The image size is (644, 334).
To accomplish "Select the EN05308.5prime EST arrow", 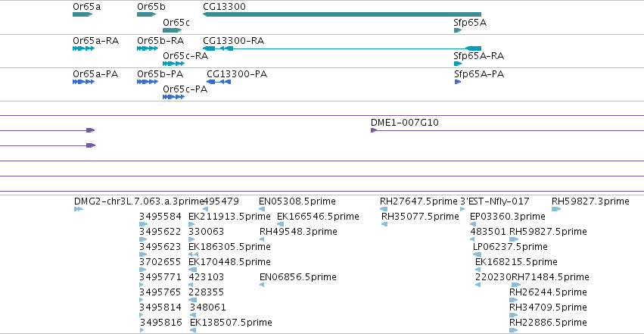I will pos(262,209).
